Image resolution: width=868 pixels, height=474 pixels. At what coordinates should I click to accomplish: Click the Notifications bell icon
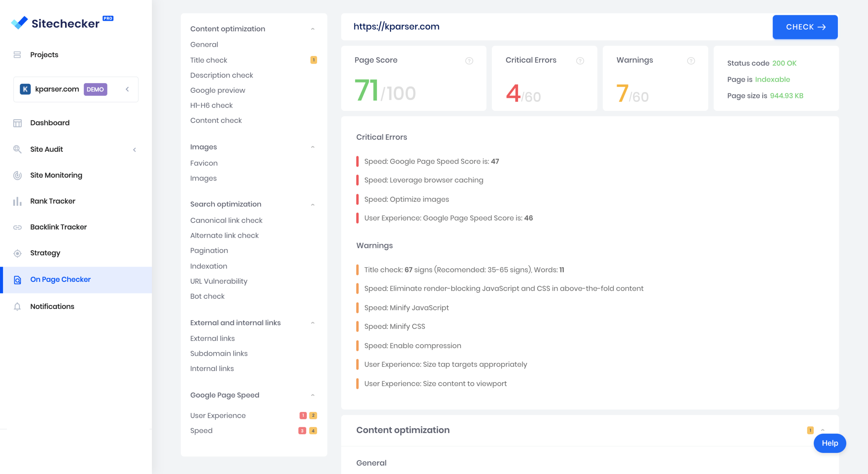(x=17, y=306)
